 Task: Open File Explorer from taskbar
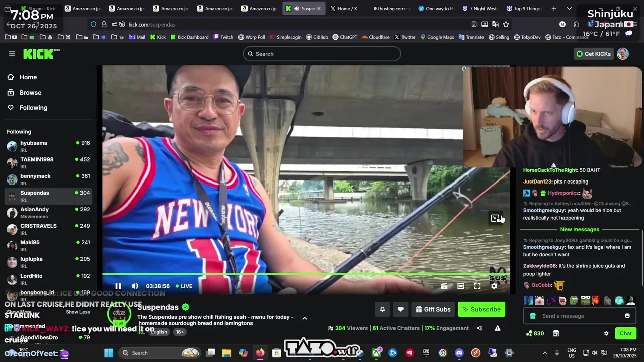pyautogui.click(x=227, y=353)
